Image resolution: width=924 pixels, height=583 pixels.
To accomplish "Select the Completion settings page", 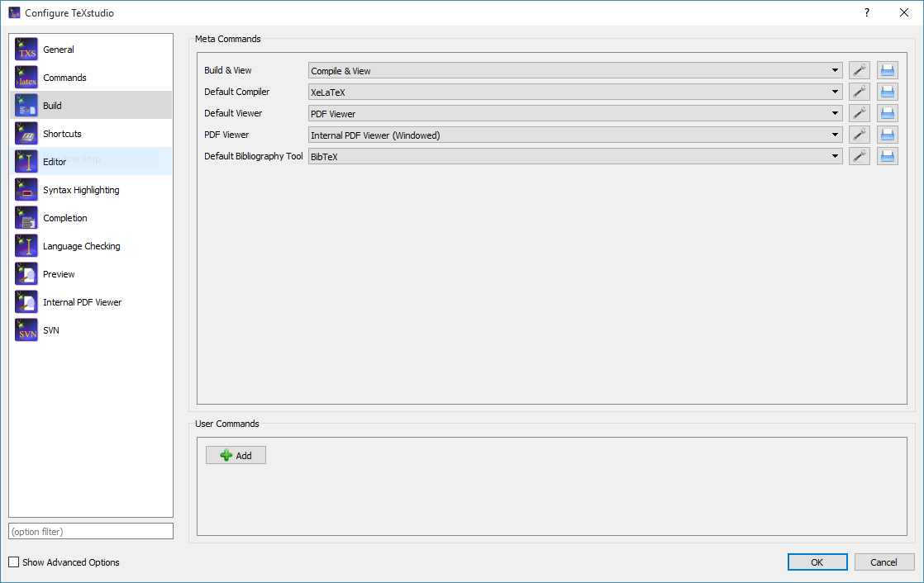I will pyautogui.click(x=91, y=218).
